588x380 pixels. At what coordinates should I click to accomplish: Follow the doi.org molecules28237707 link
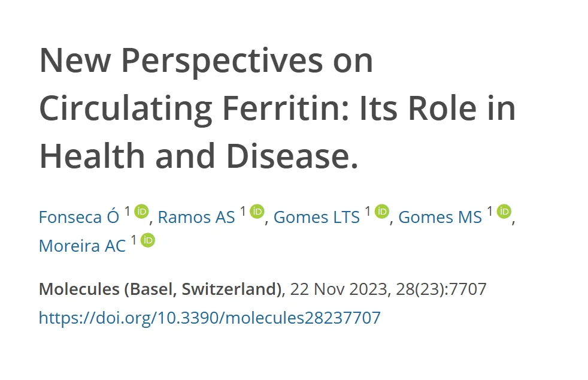[210, 318]
